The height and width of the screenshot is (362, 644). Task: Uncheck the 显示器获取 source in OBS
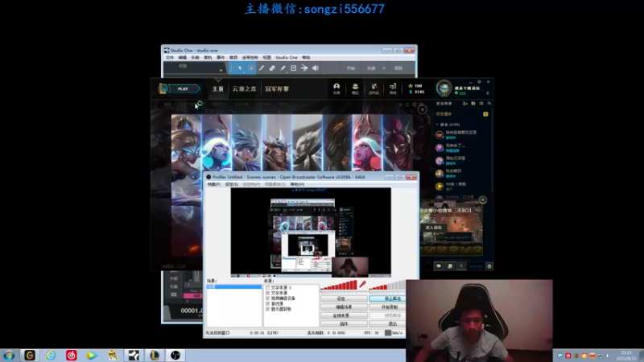pos(268,309)
